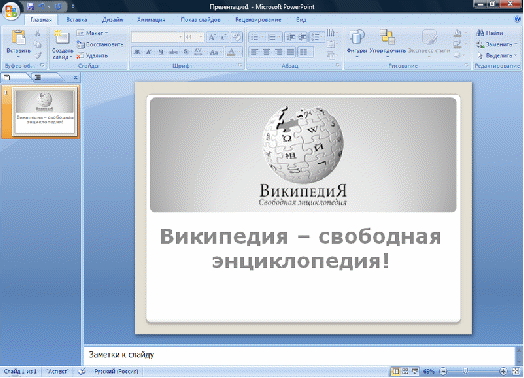Toggle underline Ч formatting
The height and width of the screenshot is (378, 524).
tap(161, 52)
